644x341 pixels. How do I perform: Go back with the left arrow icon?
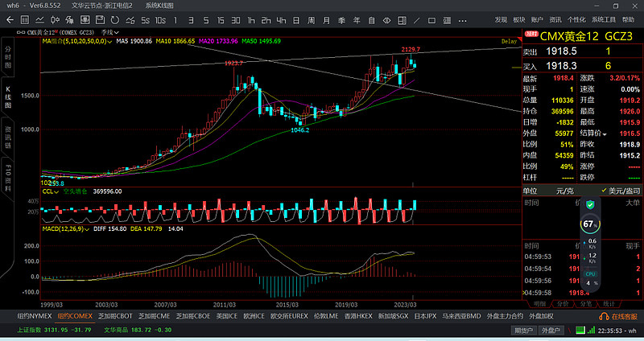10,19
